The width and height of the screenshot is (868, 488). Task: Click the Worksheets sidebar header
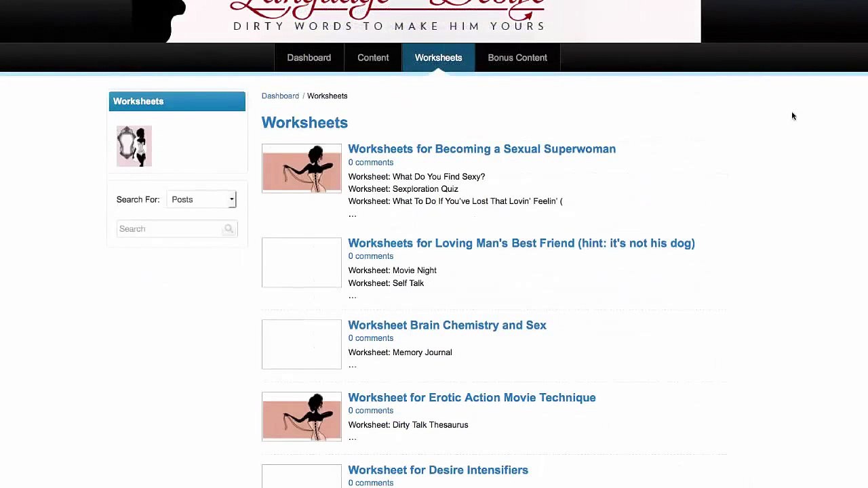tap(177, 101)
